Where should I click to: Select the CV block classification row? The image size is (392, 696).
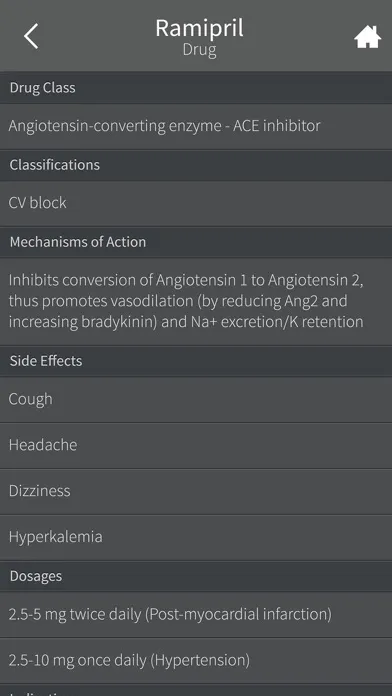click(x=196, y=203)
